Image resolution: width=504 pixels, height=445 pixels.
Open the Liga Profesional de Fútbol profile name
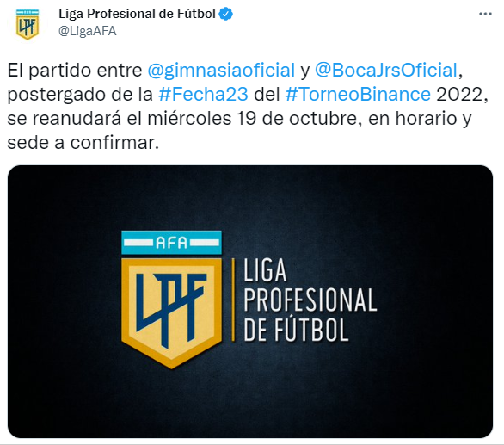(x=137, y=14)
